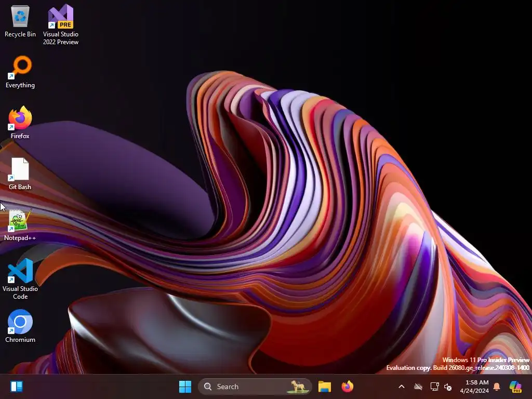Open the muted volume tray icon
Screen dimensions: 532x399
pos(448,387)
